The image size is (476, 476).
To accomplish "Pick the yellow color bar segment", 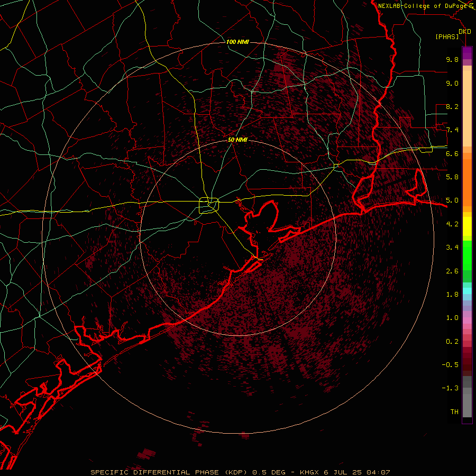I will pyautogui.click(x=467, y=226).
